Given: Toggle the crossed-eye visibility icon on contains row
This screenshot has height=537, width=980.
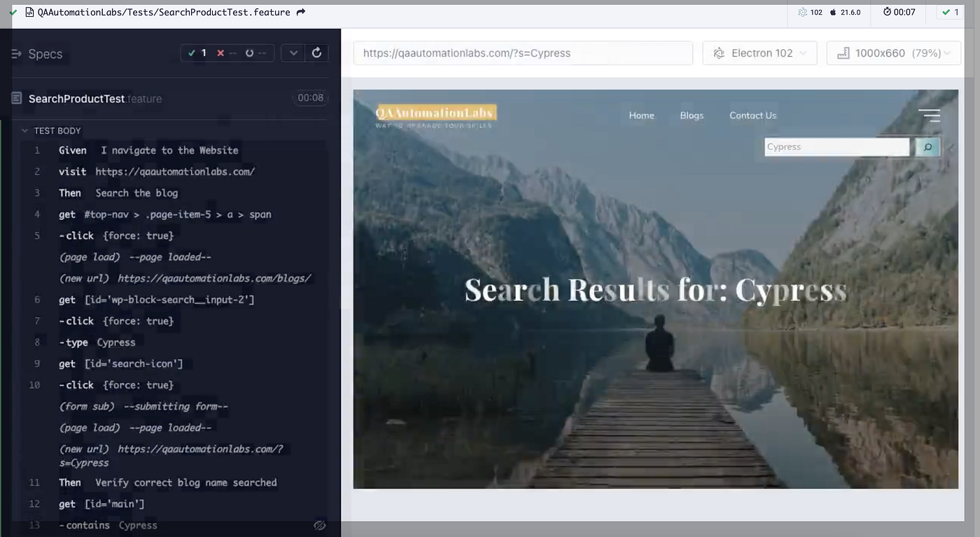Looking at the screenshot, I should (x=320, y=525).
